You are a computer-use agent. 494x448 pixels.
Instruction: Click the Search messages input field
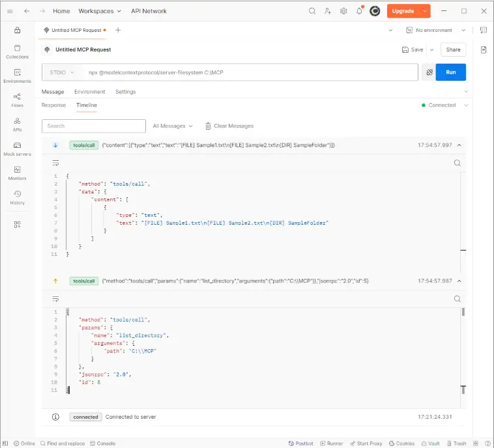coord(94,126)
